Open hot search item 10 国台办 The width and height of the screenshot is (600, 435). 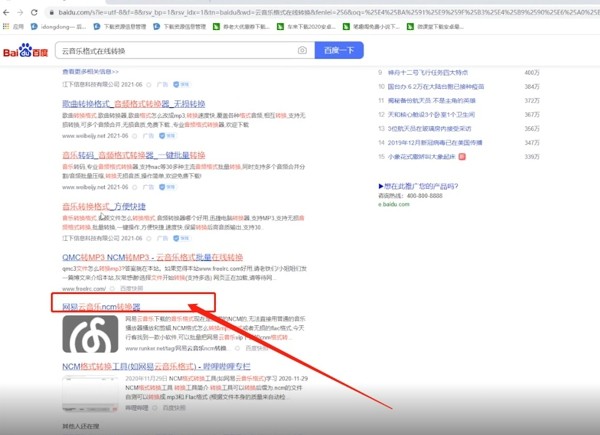click(x=436, y=87)
